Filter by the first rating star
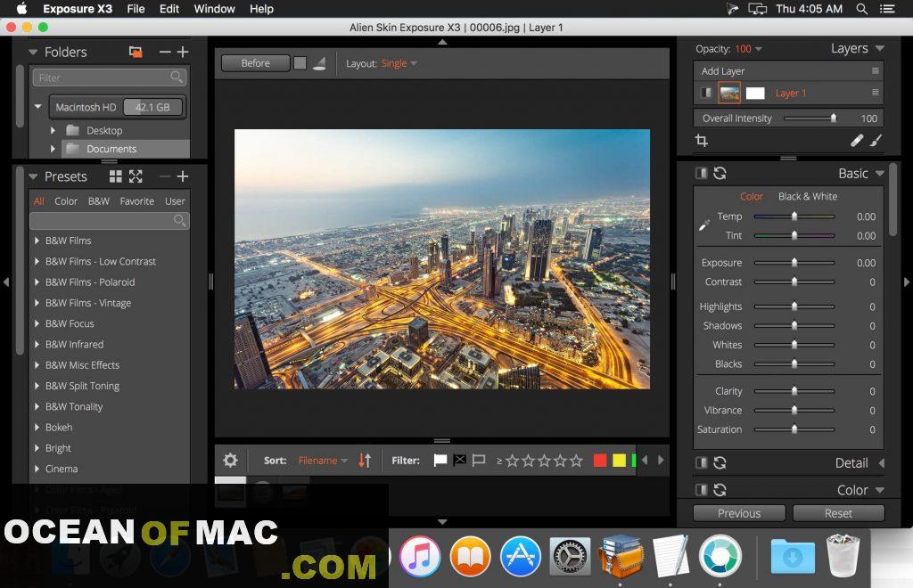Screen dimensions: 913x588 513,461
